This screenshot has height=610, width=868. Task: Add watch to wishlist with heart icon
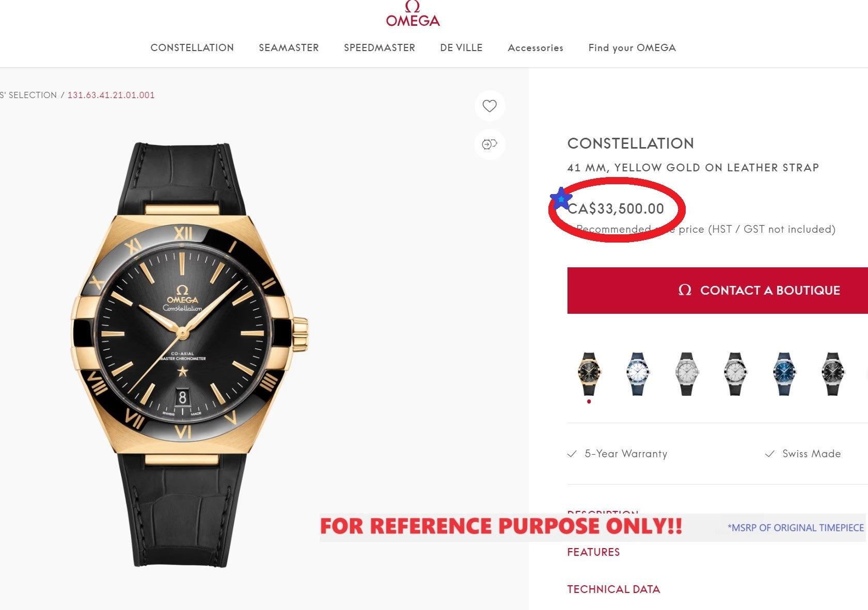pos(490,106)
